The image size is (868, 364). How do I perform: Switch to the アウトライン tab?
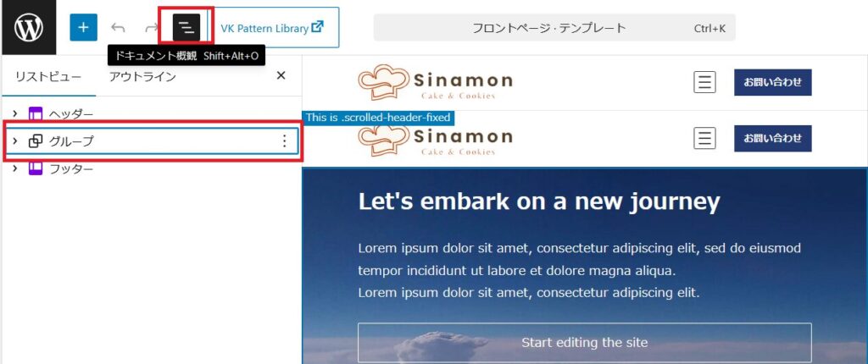click(x=142, y=76)
